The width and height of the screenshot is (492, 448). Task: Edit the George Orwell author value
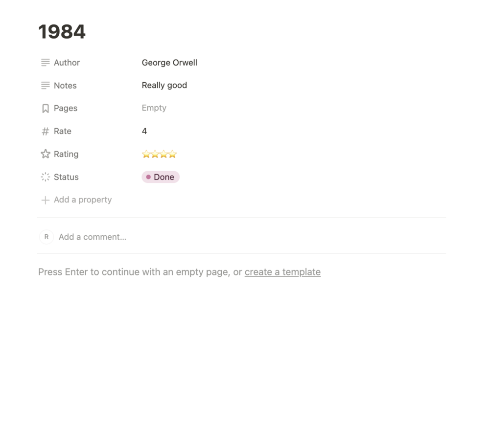click(x=169, y=63)
